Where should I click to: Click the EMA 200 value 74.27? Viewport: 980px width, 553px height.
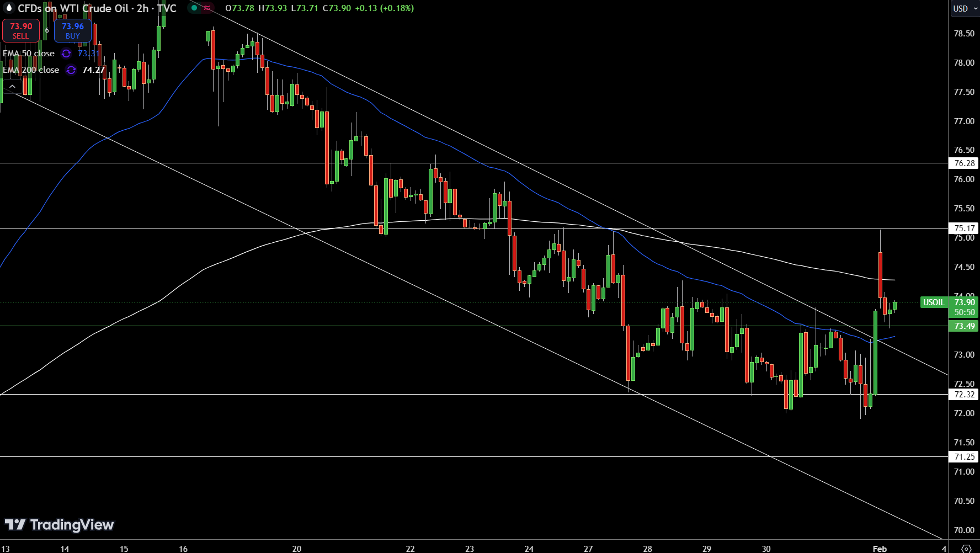coord(93,70)
